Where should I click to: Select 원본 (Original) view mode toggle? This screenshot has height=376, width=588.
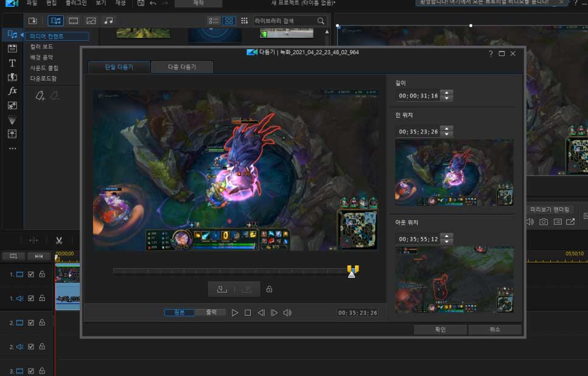[180, 312]
